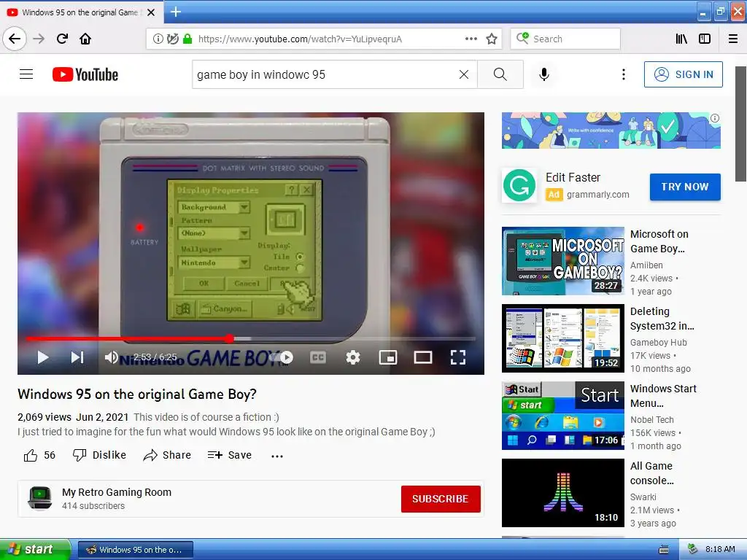Click the TRY NOW ad button
The image size is (747, 560).
(685, 187)
